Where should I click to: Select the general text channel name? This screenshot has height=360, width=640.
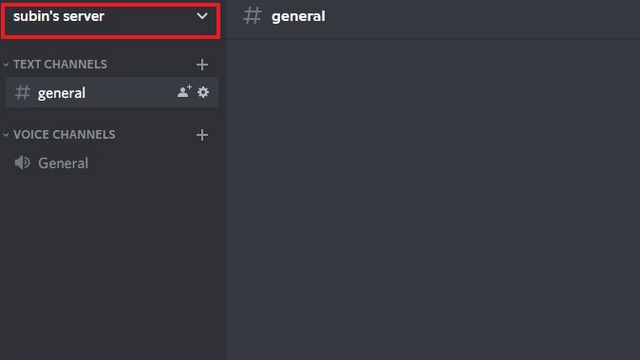[62, 93]
